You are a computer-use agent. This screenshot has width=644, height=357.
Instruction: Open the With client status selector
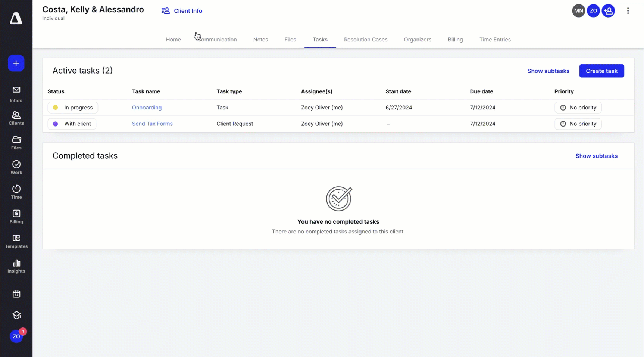[x=72, y=124]
